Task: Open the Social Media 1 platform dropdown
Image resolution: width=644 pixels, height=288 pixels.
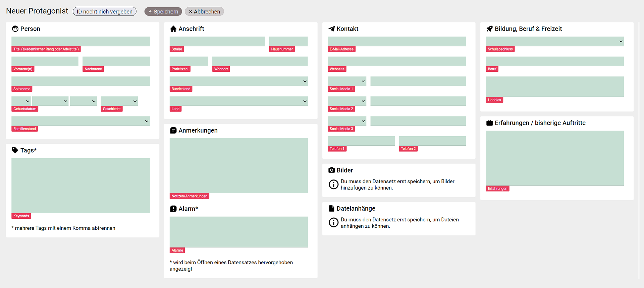Action: coord(347,81)
